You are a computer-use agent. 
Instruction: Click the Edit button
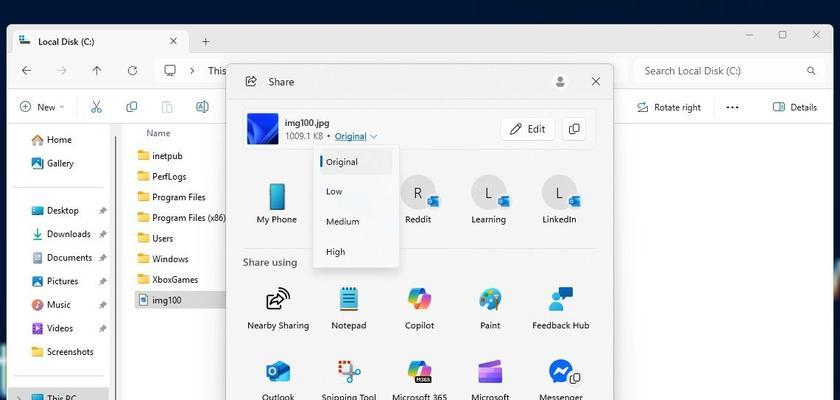point(528,129)
